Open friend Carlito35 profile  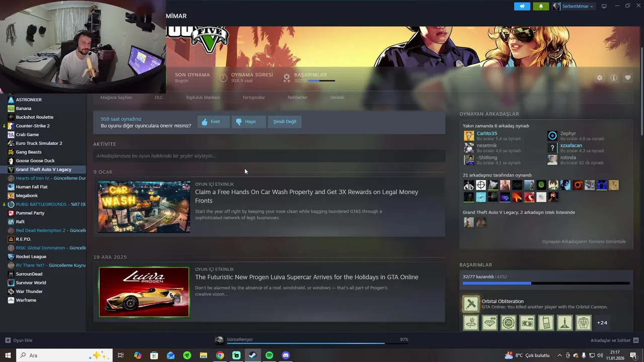point(487,134)
